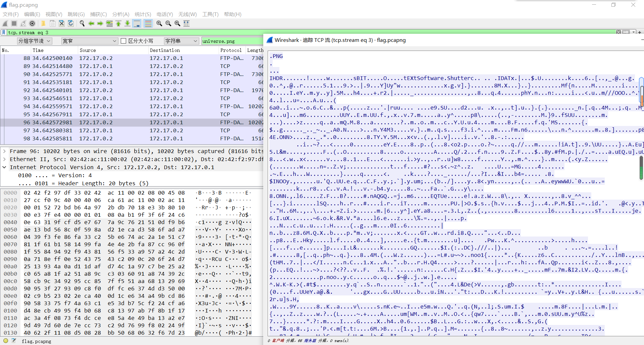Open the expert info yellow circle indicator
Image resolution: width=644 pixels, height=345 pixels.
(6, 341)
